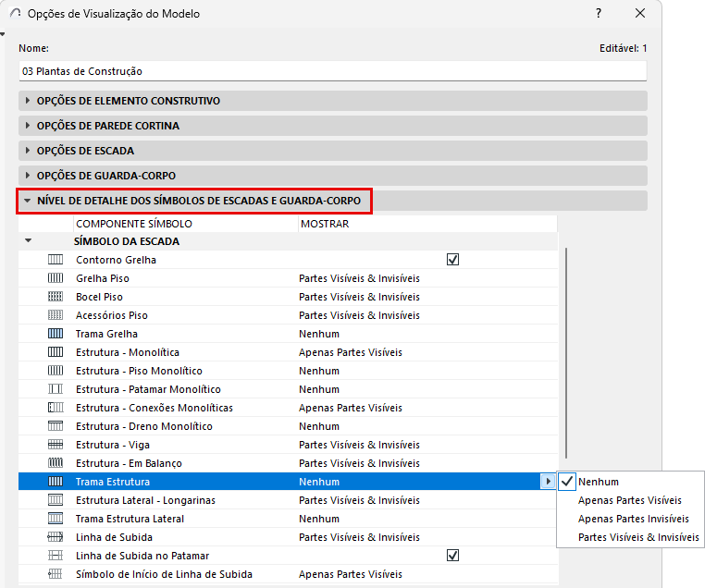Screen dimensions: 717x588
Task: Click the Componente Símbolo column header
Action: pyautogui.click(x=134, y=224)
